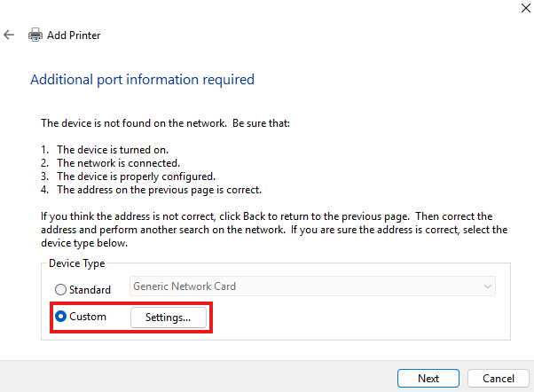Proceed with the Next button
The image size is (534, 392).
pos(428,379)
